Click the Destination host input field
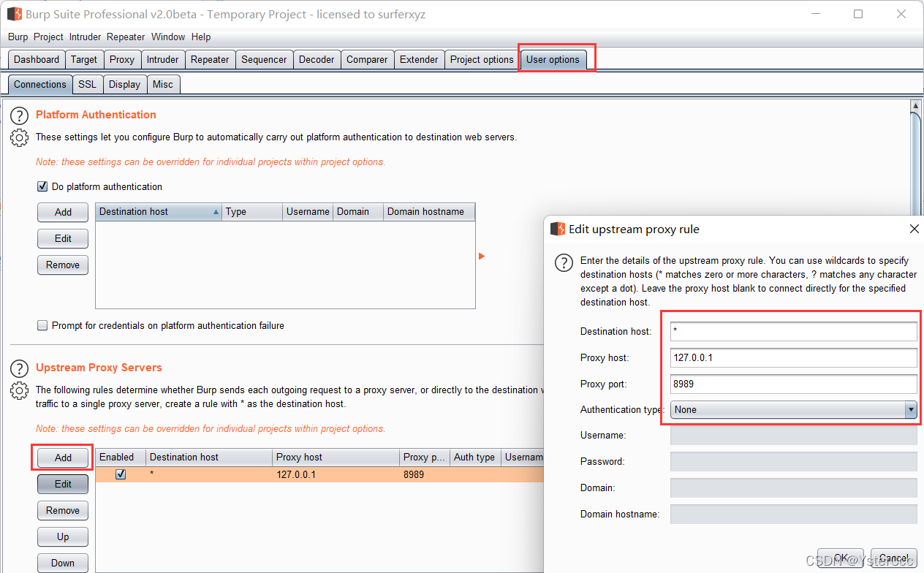 [x=794, y=331]
